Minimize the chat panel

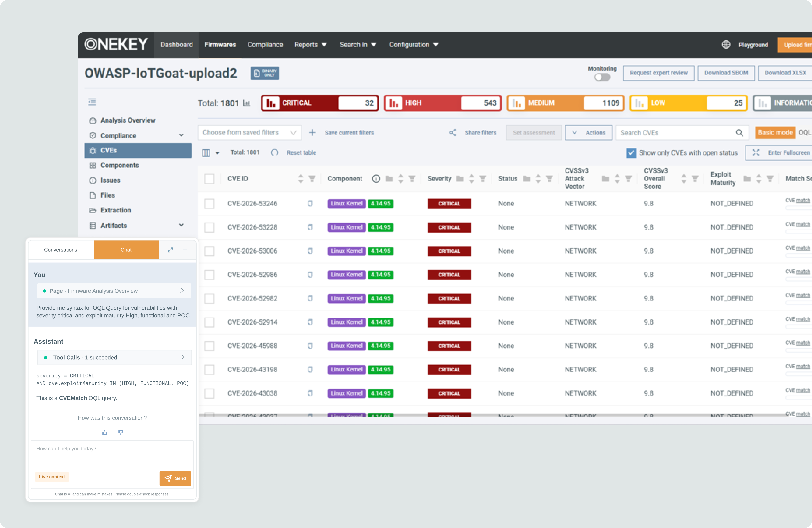[x=185, y=250]
